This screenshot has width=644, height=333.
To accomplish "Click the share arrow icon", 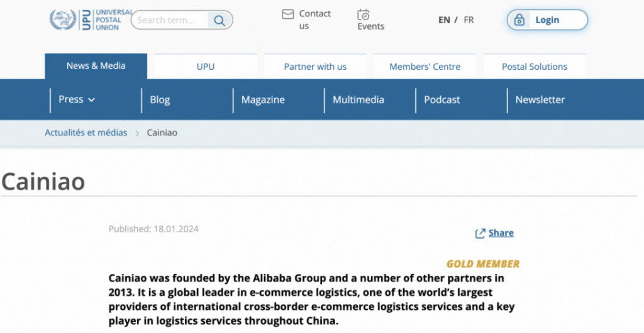I will point(480,234).
